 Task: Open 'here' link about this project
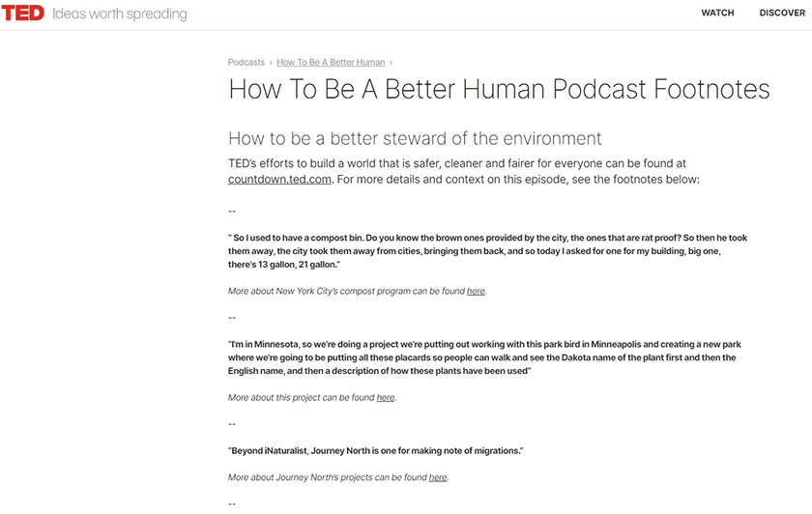386,397
